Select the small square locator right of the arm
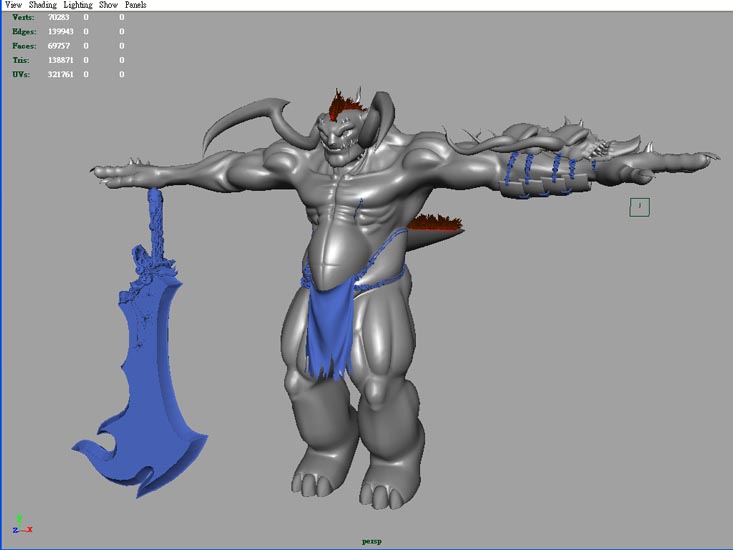 (640, 207)
